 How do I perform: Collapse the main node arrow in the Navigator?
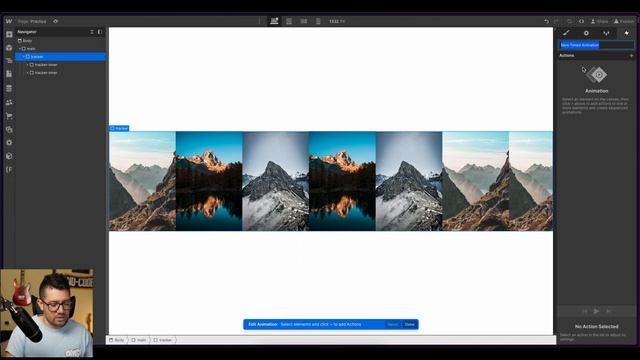20,49
